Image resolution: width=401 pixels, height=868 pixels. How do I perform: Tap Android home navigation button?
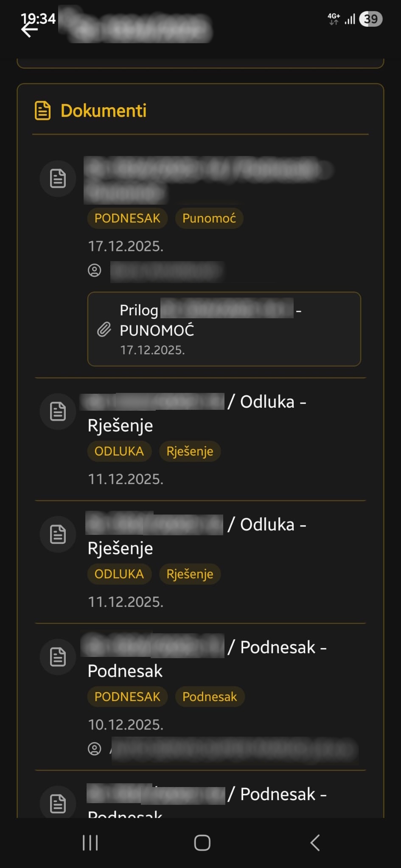click(202, 843)
